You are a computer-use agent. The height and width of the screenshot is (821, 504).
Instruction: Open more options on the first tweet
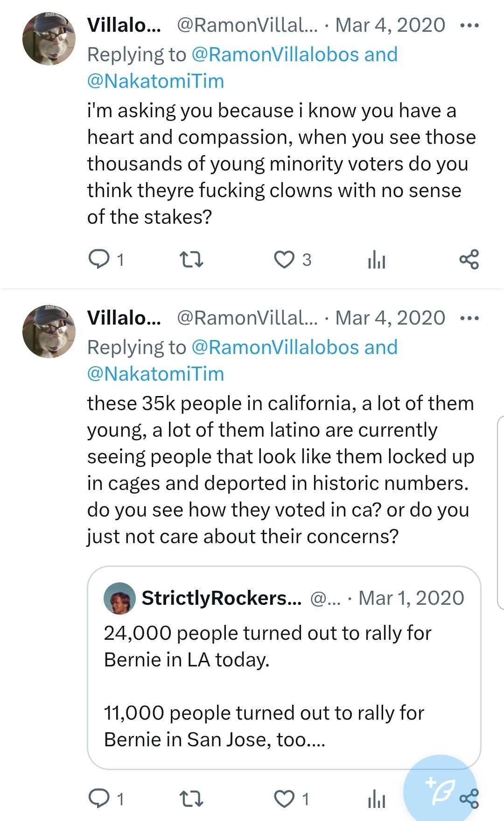coord(469,25)
